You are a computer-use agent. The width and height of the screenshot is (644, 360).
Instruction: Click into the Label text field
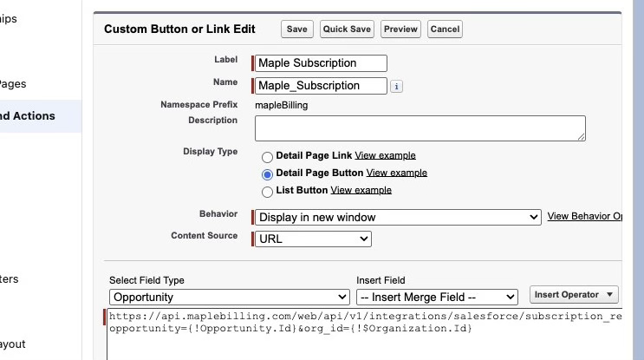pyautogui.click(x=321, y=63)
